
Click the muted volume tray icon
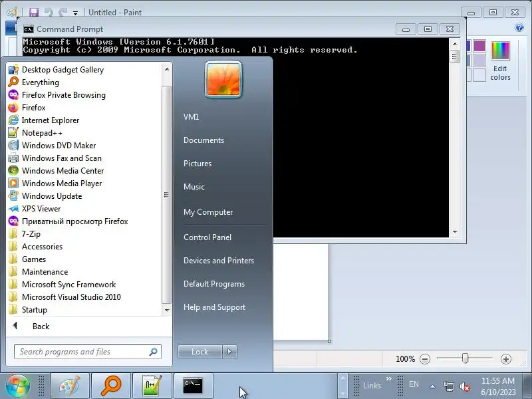coord(464,386)
